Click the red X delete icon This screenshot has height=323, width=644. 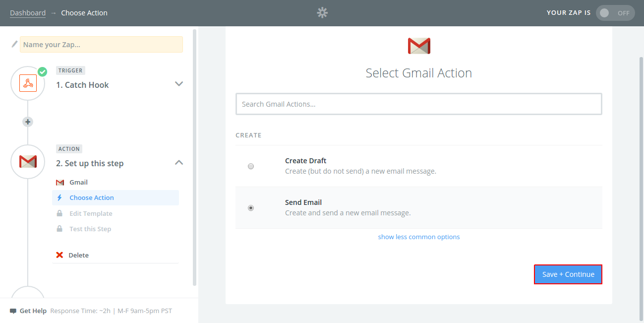[x=59, y=255]
